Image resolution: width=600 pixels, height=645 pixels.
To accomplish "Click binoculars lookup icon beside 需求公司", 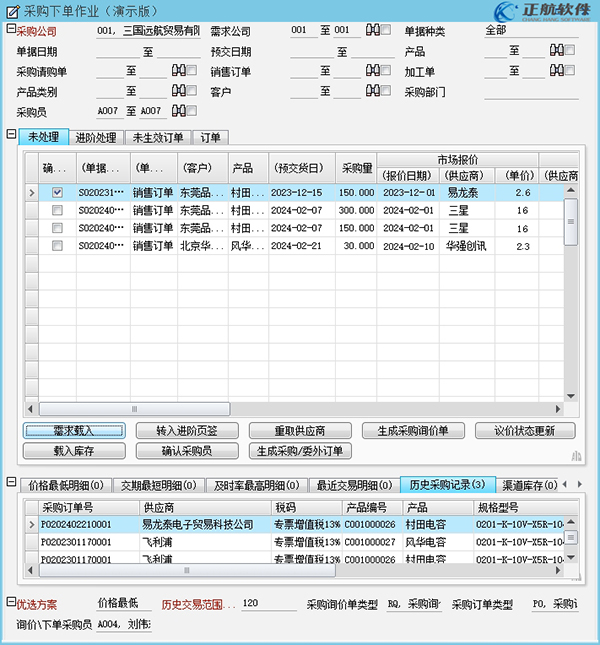I will (x=373, y=30).
